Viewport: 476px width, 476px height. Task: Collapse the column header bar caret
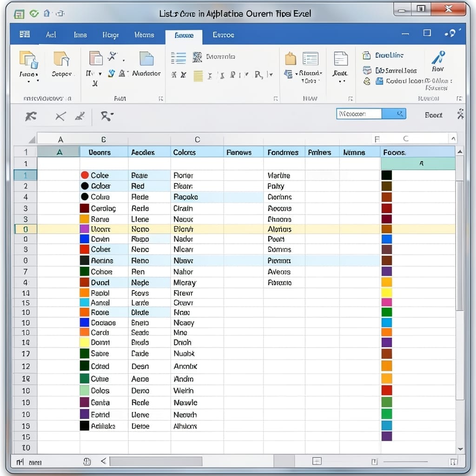coord(453,139)
